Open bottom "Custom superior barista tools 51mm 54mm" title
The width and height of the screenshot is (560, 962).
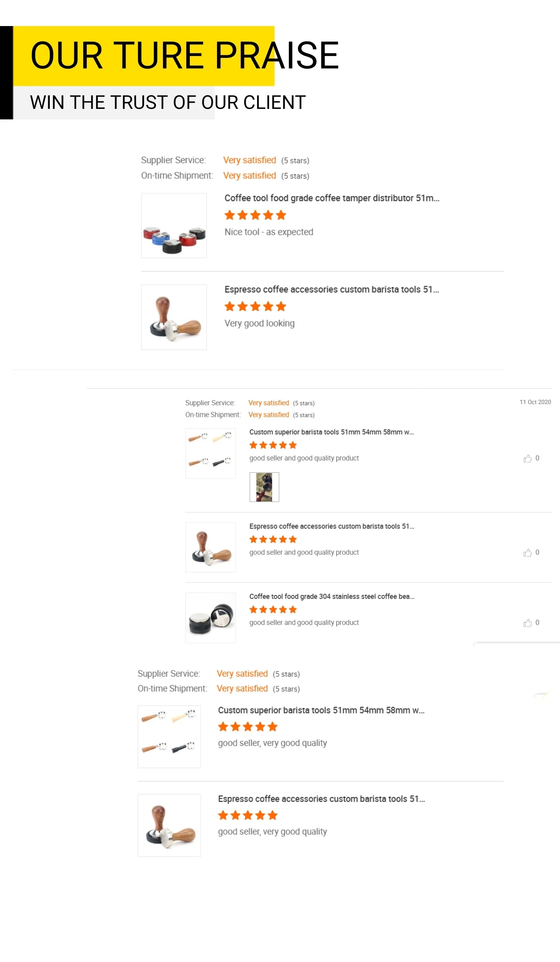(x=321, y=710)
